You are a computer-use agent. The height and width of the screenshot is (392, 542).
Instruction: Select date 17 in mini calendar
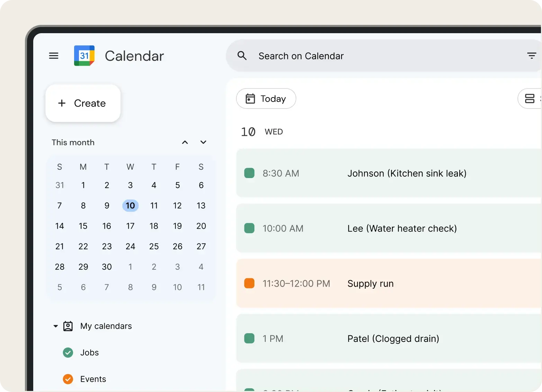(x=130, y=226)
